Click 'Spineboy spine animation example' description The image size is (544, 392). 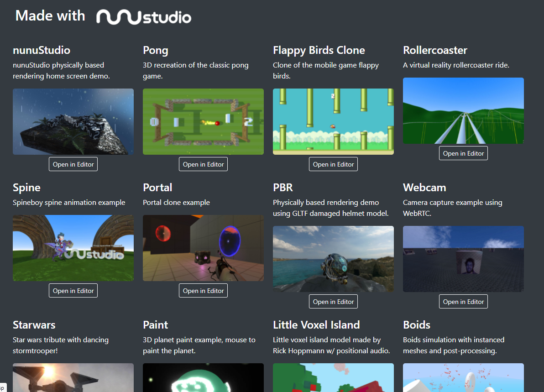[x=69, y=203]
